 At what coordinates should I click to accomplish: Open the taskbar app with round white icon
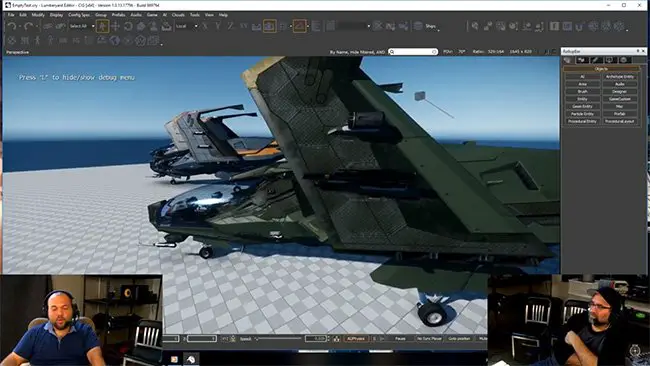pyautogui.click(x=191, y=359)
